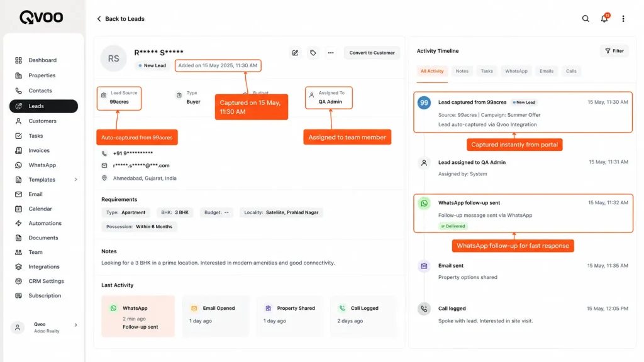Click the Calendar icon in sidebar
The height and width of the screenshot is (362, 644).
(x=18, y=209)
